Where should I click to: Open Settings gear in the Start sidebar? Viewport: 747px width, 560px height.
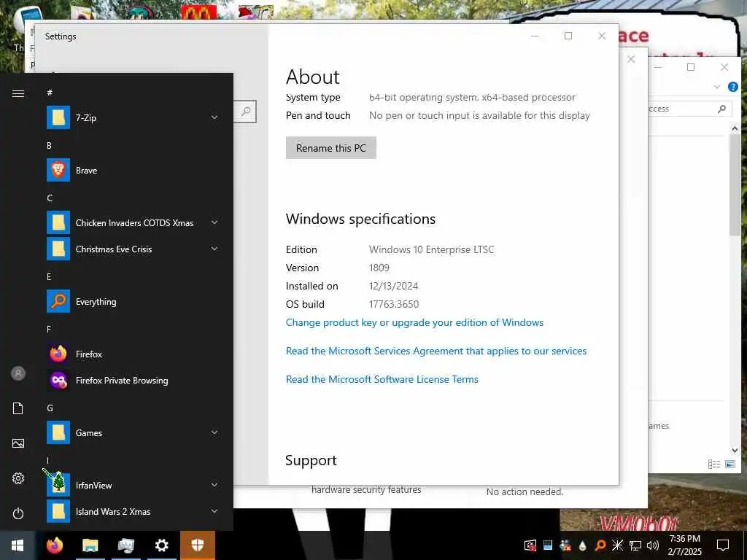coord(18,478)
